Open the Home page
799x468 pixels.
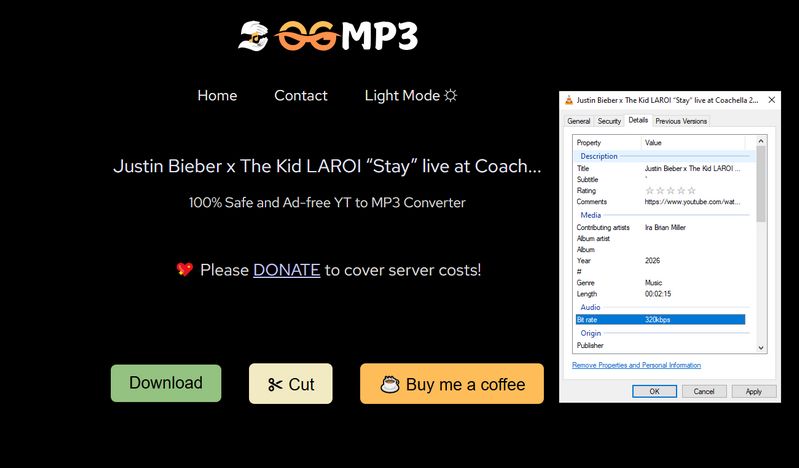click(217, 95)
